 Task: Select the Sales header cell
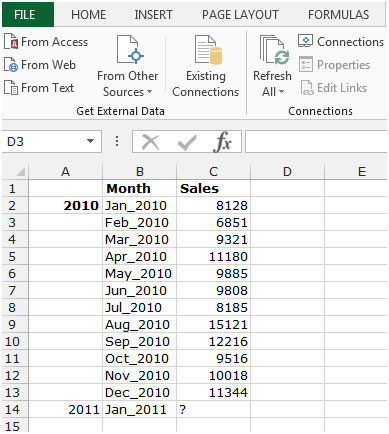click(213, 188)
